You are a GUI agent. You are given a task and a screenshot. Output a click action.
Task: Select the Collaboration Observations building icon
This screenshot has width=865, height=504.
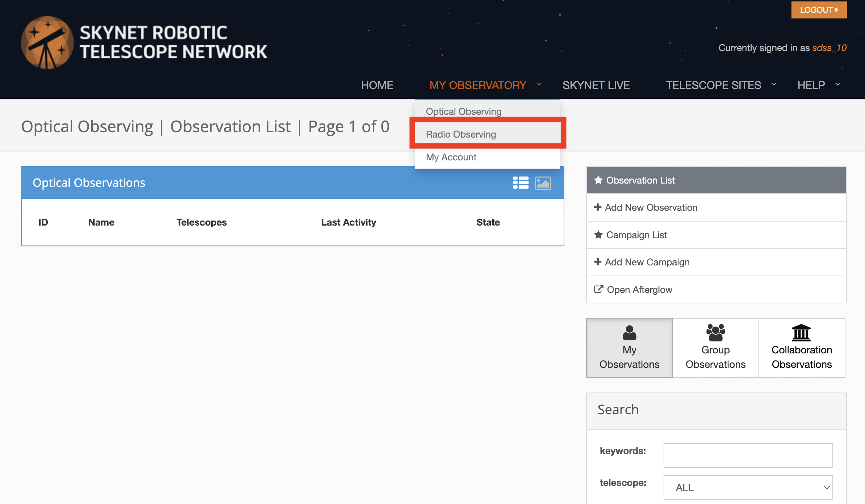pos(801,333)
